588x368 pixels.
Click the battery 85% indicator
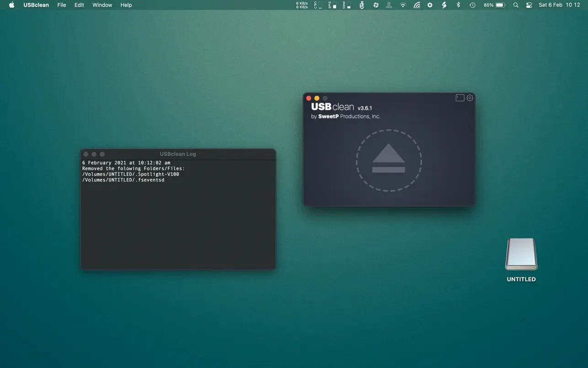click(x=494, y=5)
